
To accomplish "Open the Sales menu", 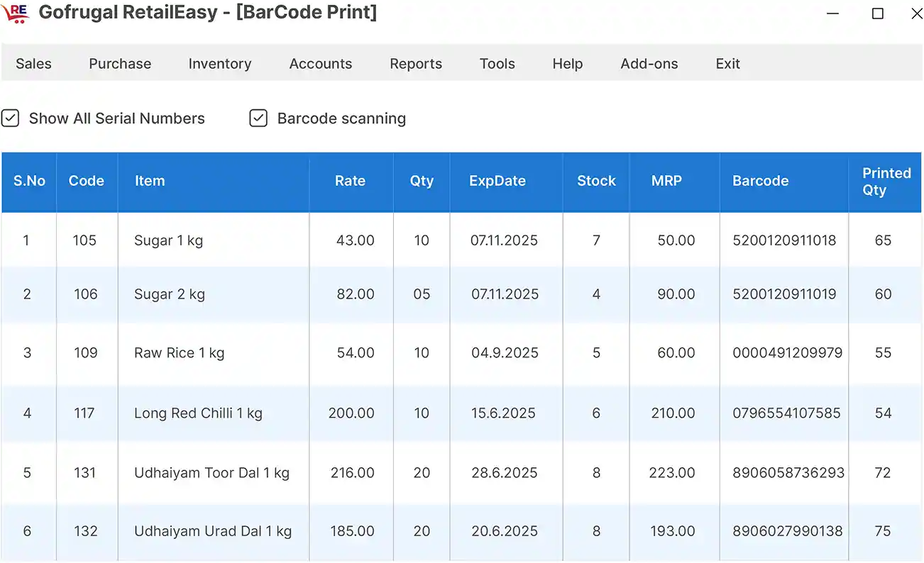I will point(33,63).
